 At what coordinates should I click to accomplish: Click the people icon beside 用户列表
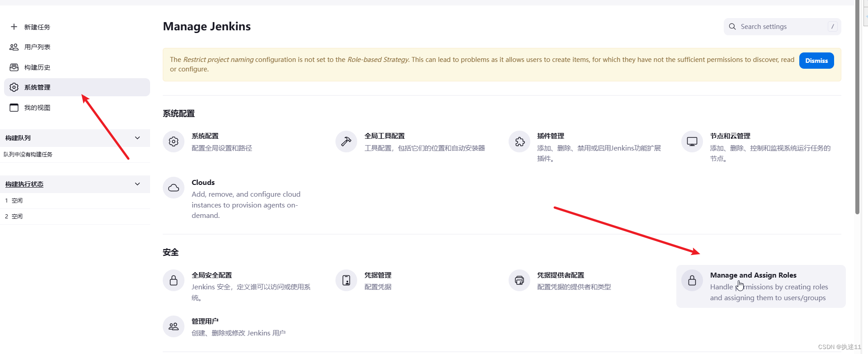[x=14, y=47]
